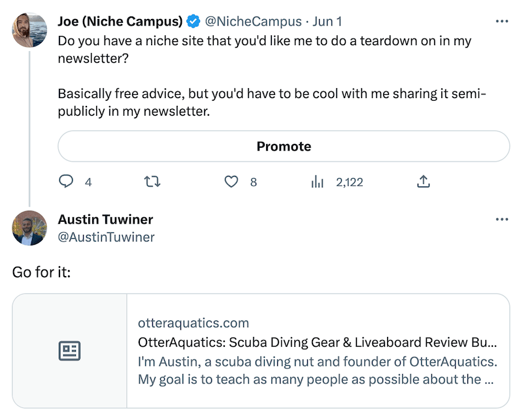This screenshot has width=523, height=420.
Task: Open more options on Austin's reply
Action: click(x=501, y=219)
